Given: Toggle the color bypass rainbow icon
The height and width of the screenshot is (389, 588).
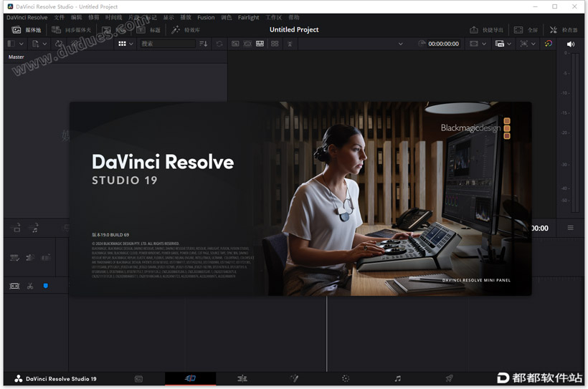Looking at the screenshot, I should click(549, 44).
